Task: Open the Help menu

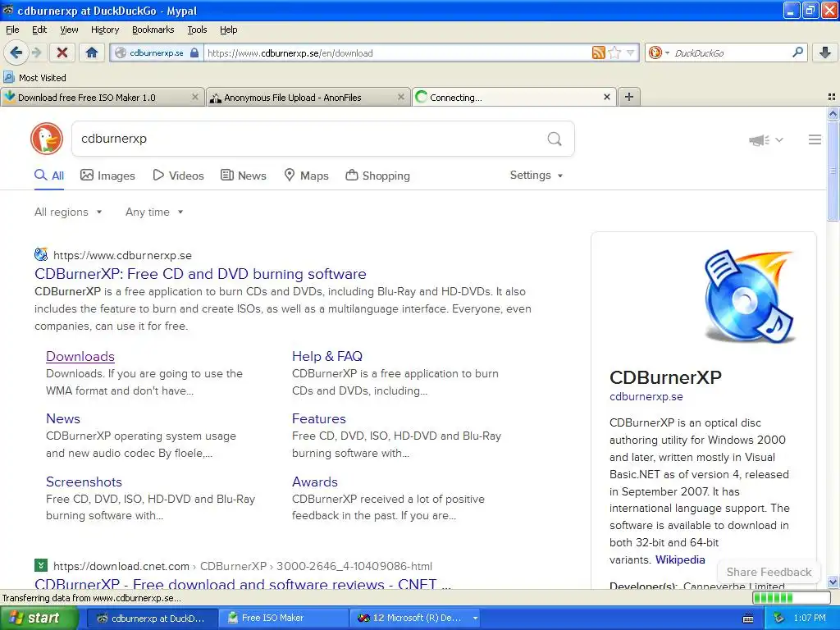Action: click(x=229, y=30)
